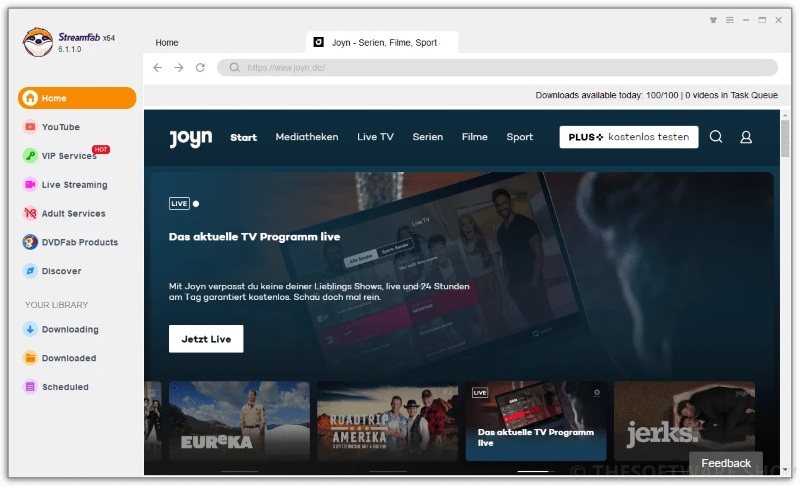Click the VIP Services key icon
Viewport: 800px width, 486px height.
(30, 156)
